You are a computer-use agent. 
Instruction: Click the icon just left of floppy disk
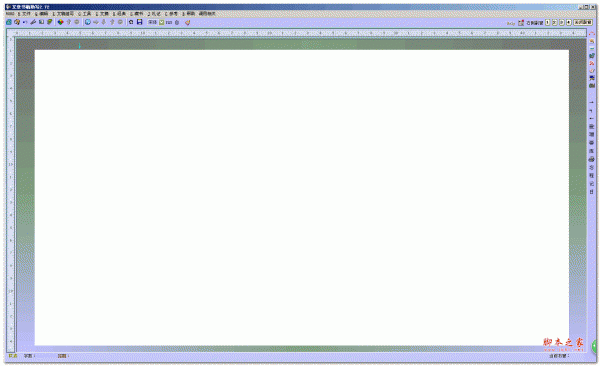point(131,22)
